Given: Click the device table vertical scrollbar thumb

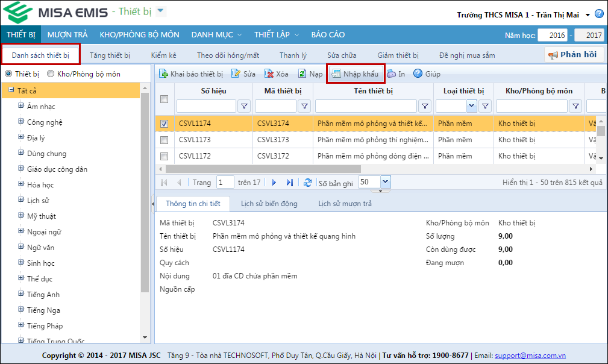Looking at the screenshot, I should click(x=601, y=131).
